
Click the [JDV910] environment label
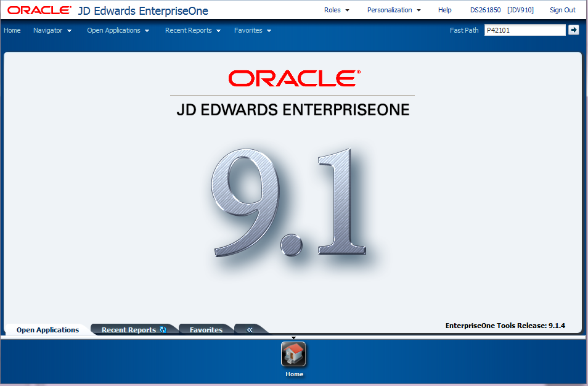pos(520,10)
